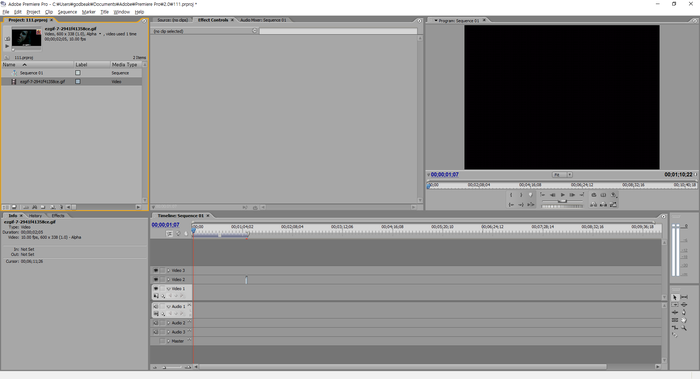Toggle Video 3 track output eye
The width and height of the screenshot is (700, 379).
coord(156,271)
